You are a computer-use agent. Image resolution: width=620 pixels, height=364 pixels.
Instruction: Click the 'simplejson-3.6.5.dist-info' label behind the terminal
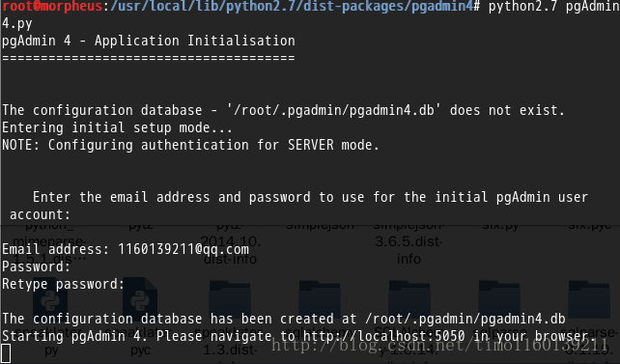(409, 242)
